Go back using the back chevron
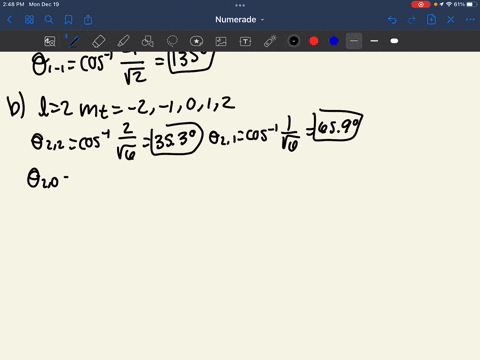The width and height of the screenshot is (480, 360). click(9, 20)
